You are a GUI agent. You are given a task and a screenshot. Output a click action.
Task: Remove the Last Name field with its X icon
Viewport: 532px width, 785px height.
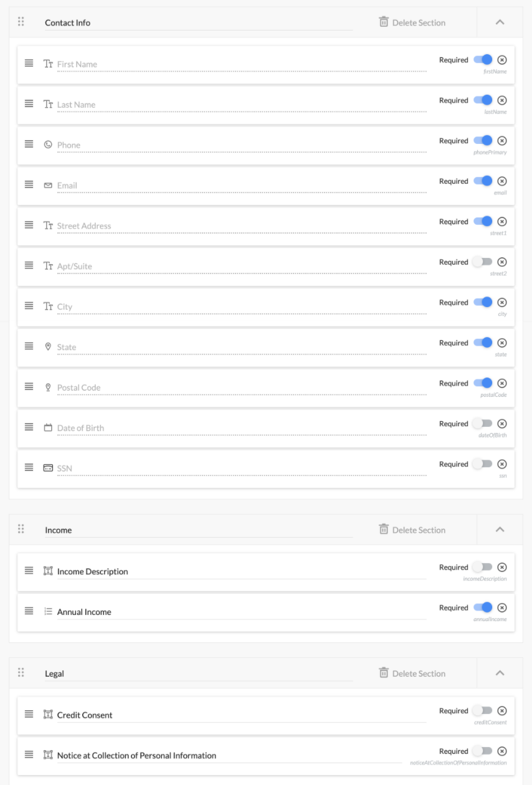[502, 100]
